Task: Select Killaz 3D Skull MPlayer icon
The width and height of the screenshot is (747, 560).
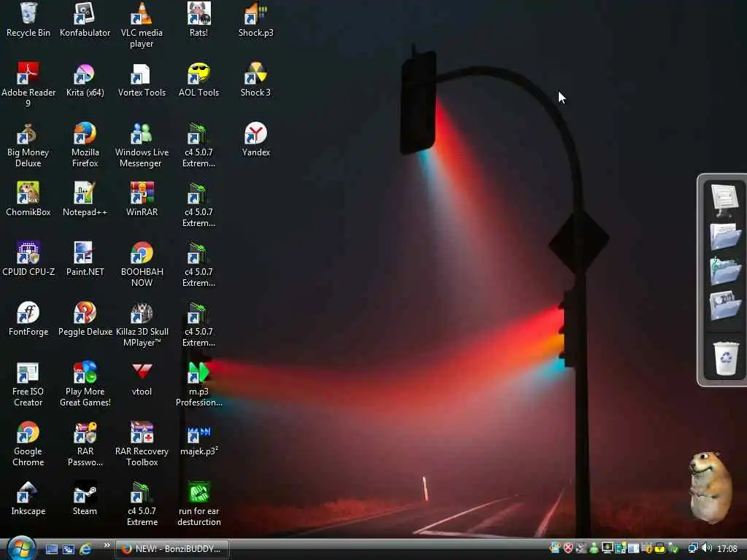Action: click(142, 324)
